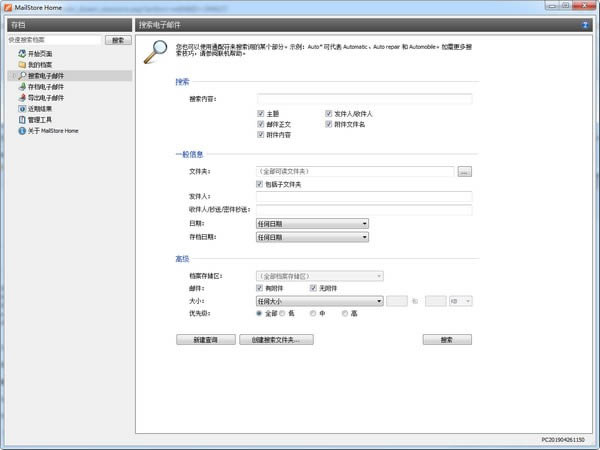The width and height of the screenshot is (600, 450).
Task: Click the folder browse button (...)
Action: pyautogui.click(x=464, y=172)
